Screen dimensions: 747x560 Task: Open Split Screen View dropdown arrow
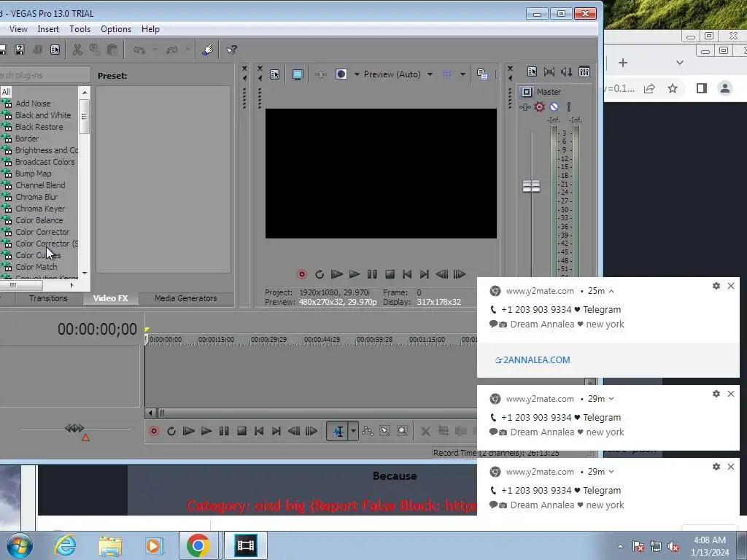[x=357, y=74]
